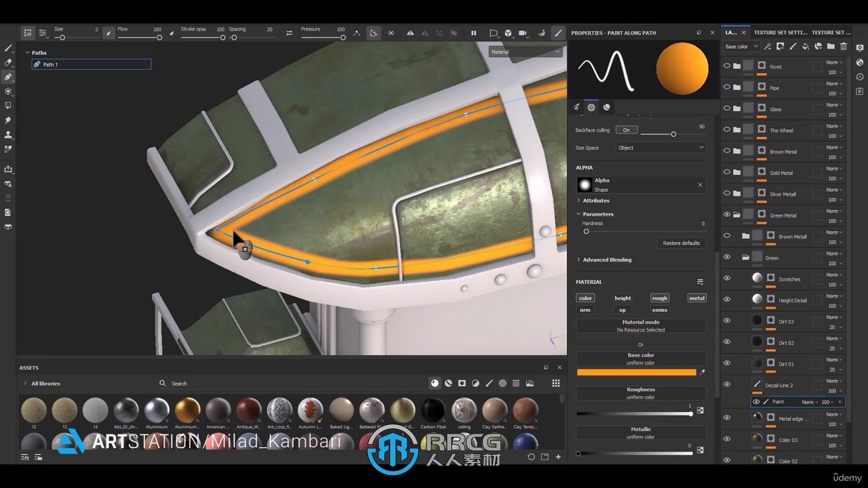Toggle visibility of The Wheel layer

tap(727, 130)
